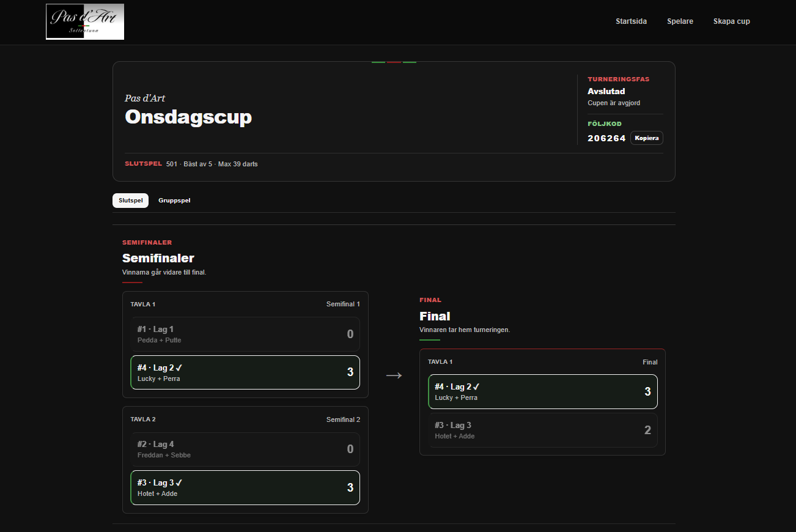This screenshot has height=532, width=796.
Task: Click the red TURNERINGSFAS label
Action: tap(619, 79)
